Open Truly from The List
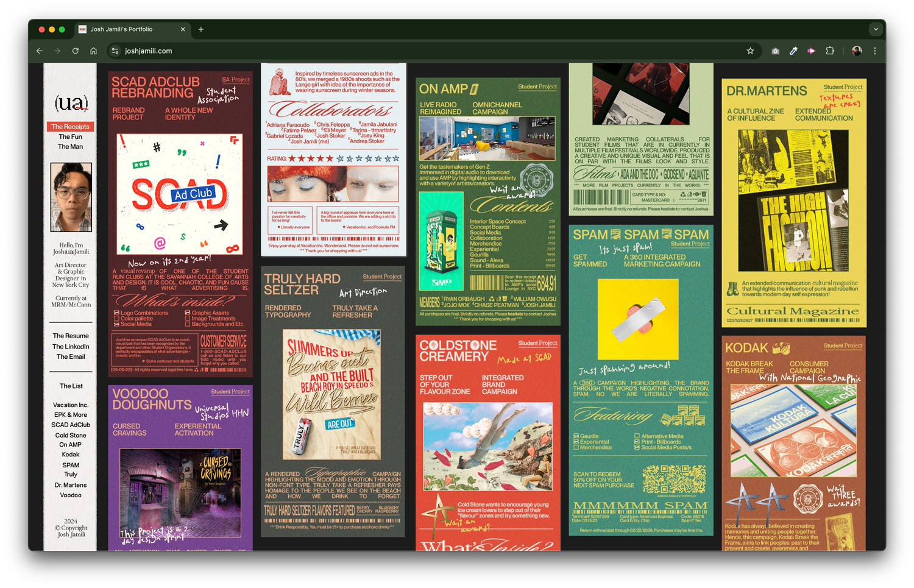The height and width of the screenshot is (588, 914). (x=71, y=475)
